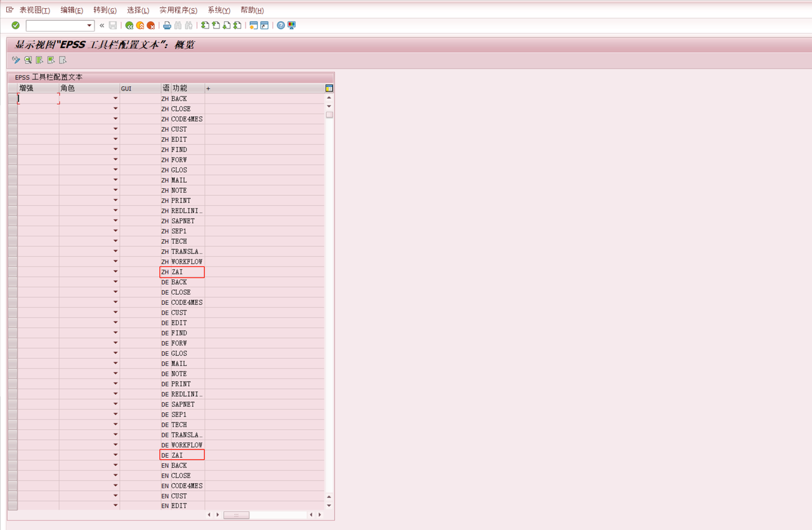Click the DE REDLINI.. function cell

pos(188,394)
